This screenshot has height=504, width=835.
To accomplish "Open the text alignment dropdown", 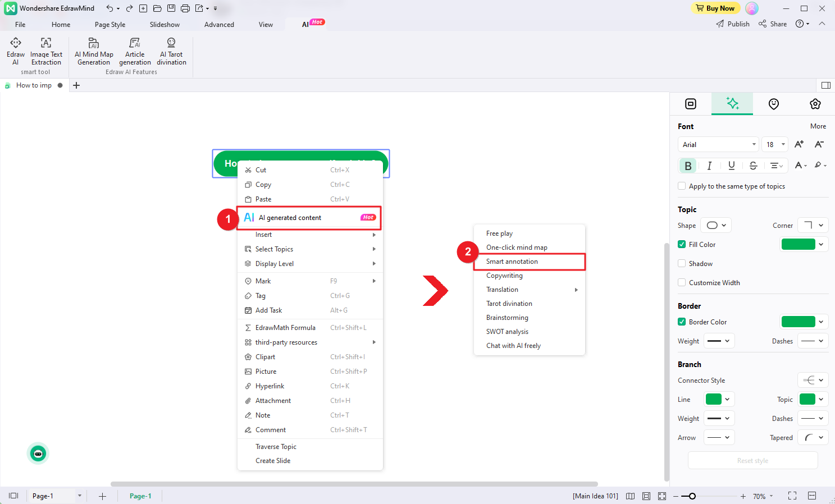I will [x=777, y=166].
